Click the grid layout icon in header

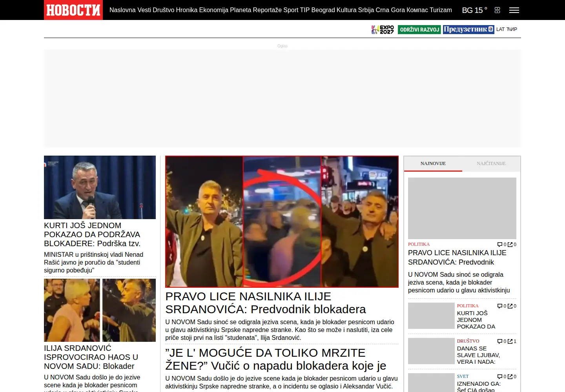497,10
